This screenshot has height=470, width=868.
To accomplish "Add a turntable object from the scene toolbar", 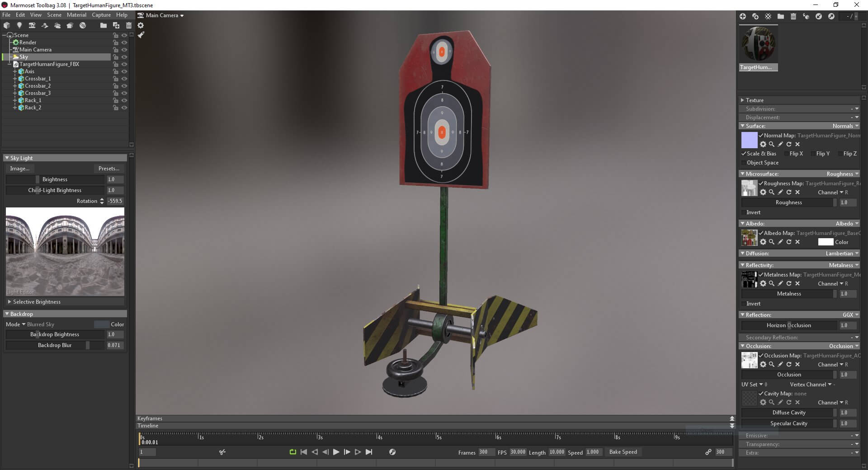I will (x=83, y=25).
